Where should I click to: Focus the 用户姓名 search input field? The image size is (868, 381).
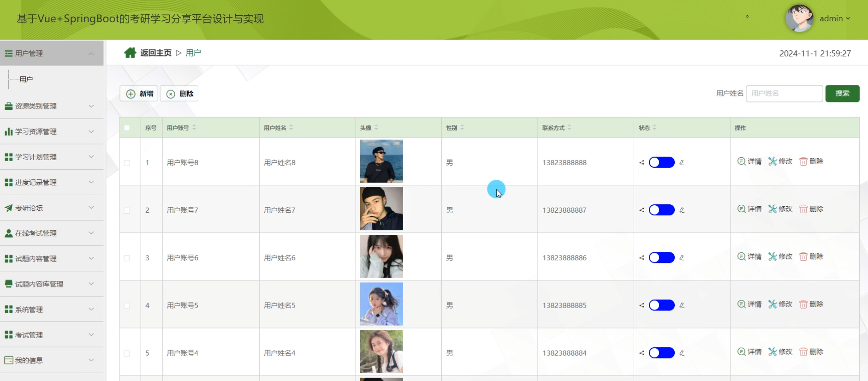pos(784,93)
